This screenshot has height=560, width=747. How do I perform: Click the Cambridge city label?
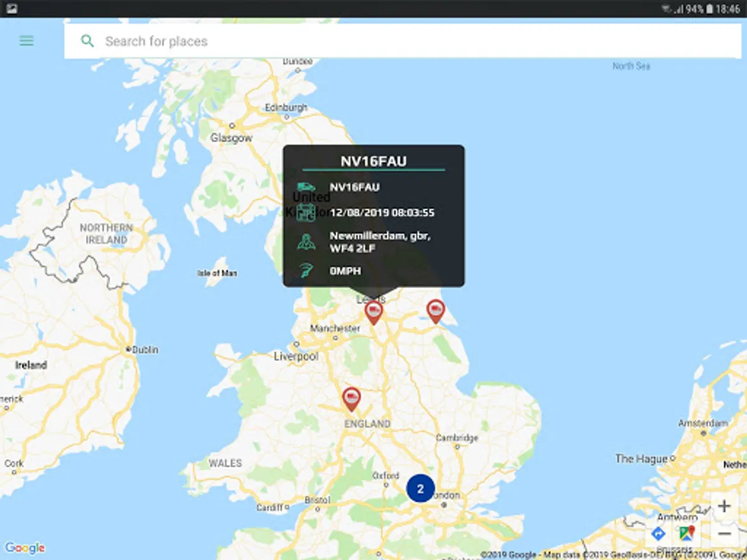coord(457,438)
